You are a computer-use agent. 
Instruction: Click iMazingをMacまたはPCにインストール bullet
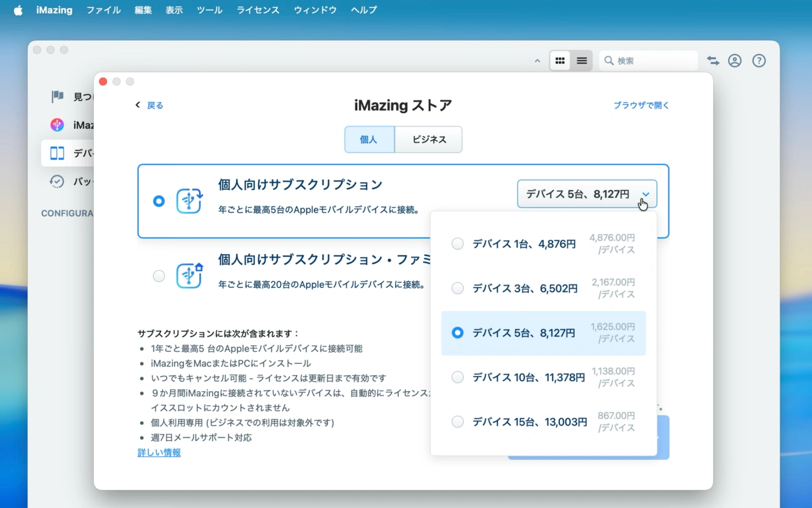click(231, 363)
